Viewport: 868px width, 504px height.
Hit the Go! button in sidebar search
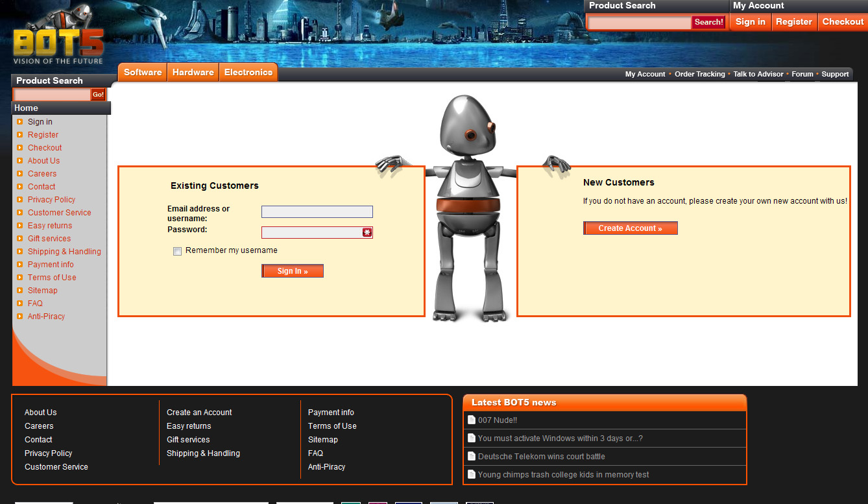98,95
